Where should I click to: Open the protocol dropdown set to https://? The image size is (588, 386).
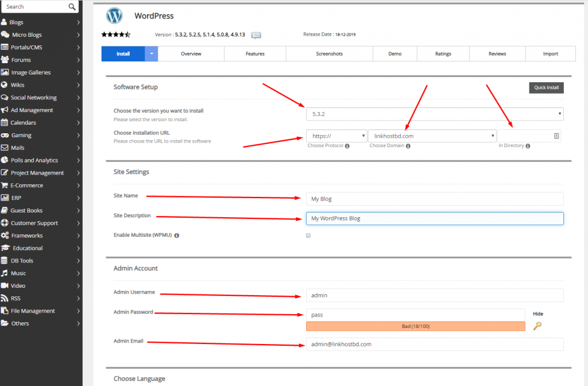coord(336,136)
